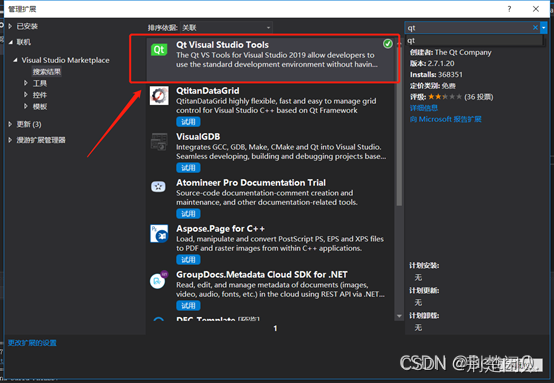
Task: Open 更改扩展的设置 link
Action: [x=32, y=343]
